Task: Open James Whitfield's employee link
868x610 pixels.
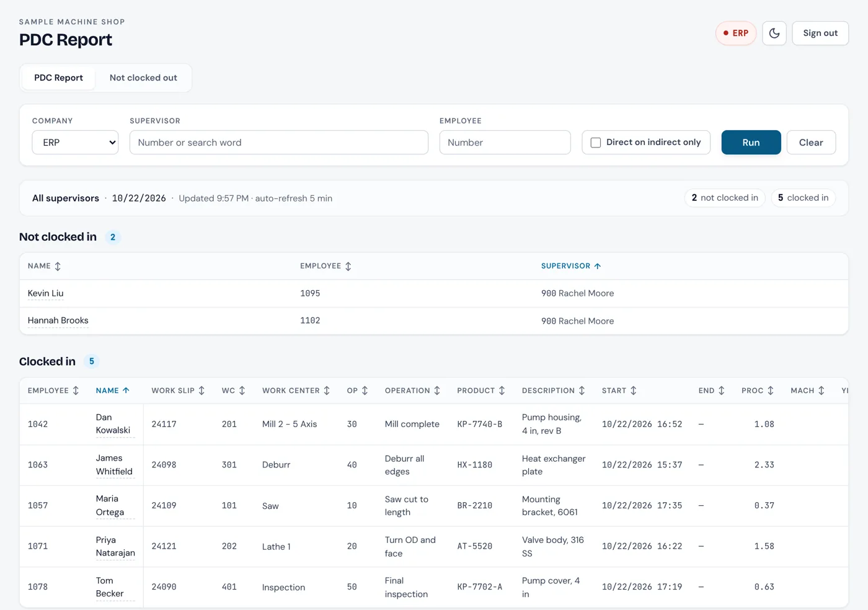Action: click(x=114, y=465)
